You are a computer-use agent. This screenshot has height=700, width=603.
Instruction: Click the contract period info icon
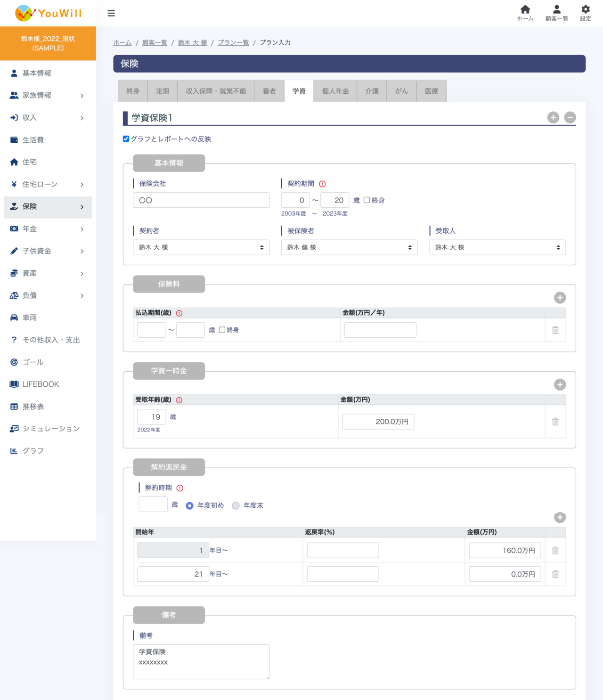[x=322, y=184]
